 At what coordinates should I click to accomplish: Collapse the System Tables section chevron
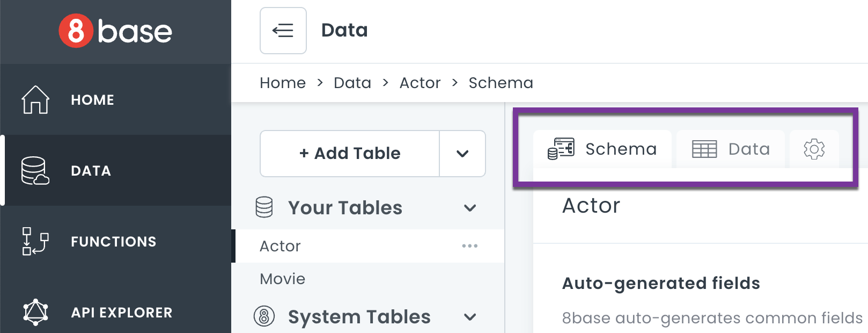470,317
